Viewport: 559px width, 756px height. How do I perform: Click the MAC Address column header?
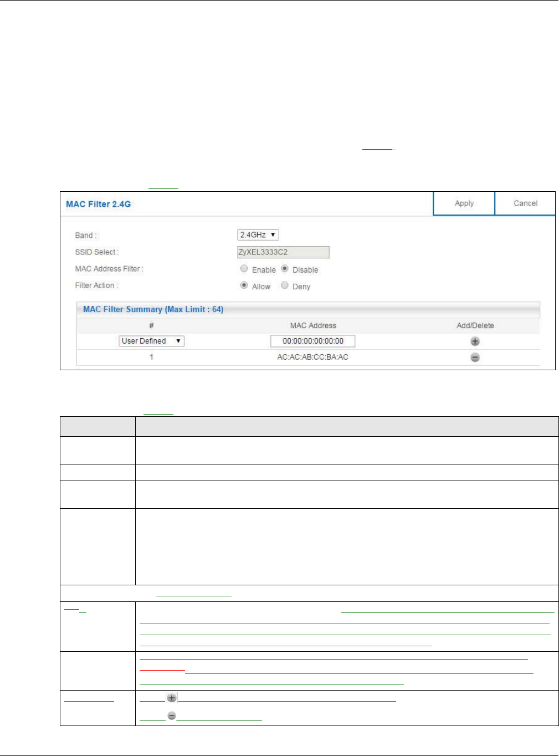[x=313, y=325]
